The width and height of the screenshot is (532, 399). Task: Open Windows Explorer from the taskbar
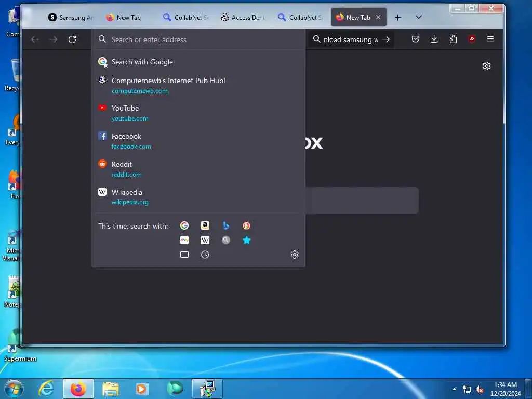point(111,389)
